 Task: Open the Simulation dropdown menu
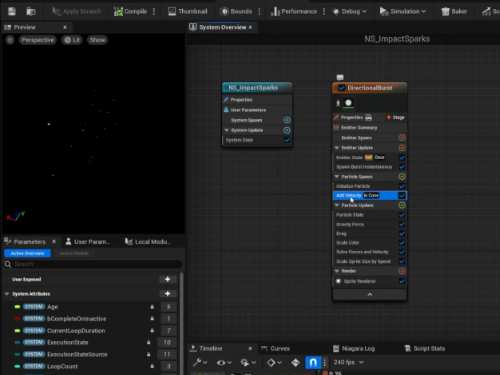pyautogui.click(x=403, y=12)
